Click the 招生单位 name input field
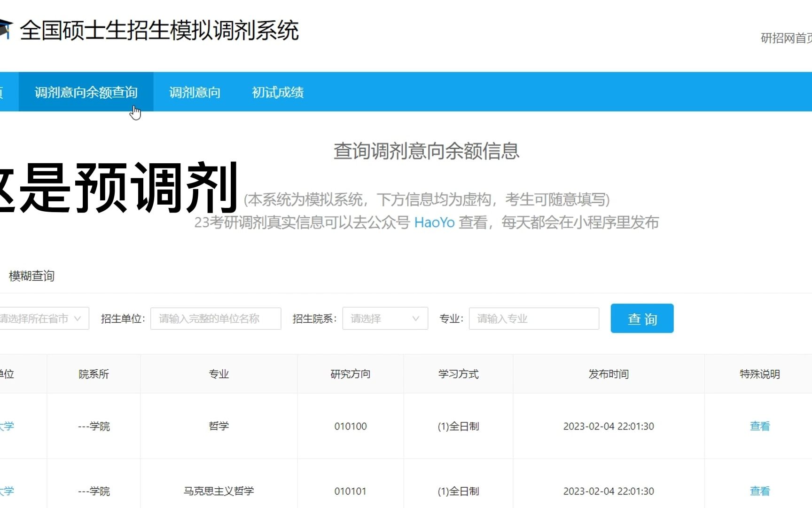Image resolution: width=812 pixels, height=508 pixels. pos(216,318)
